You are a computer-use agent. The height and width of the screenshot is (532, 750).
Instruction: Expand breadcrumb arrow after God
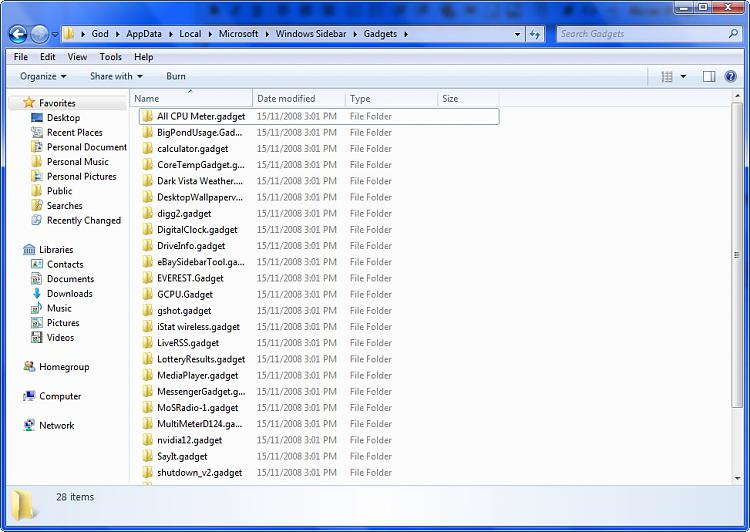pos(117,34)
